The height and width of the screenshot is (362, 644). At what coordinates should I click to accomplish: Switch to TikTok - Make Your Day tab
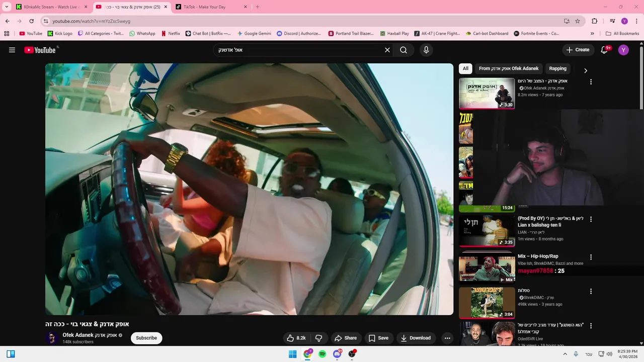coord(211,7)
